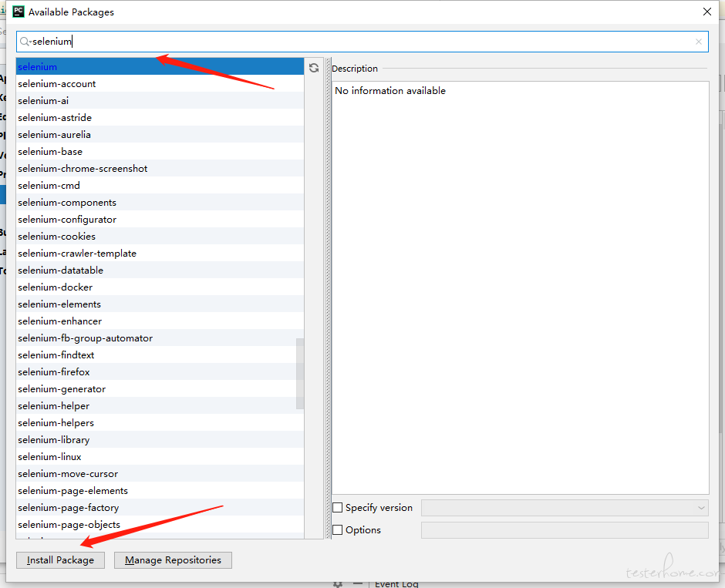Open the Specify version dropdown

(565, 508)
